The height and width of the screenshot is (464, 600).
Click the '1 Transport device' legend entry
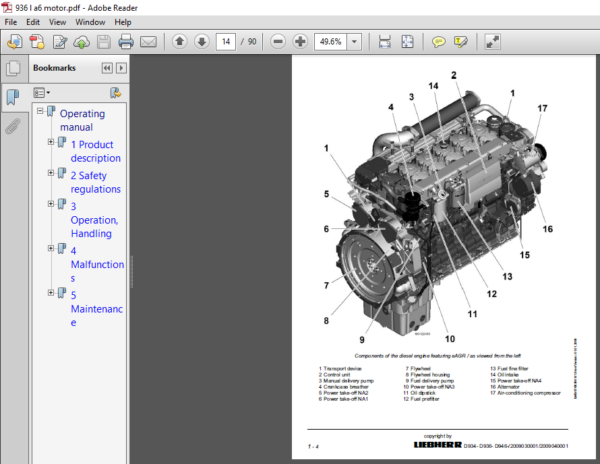click(x=340, y=369)
